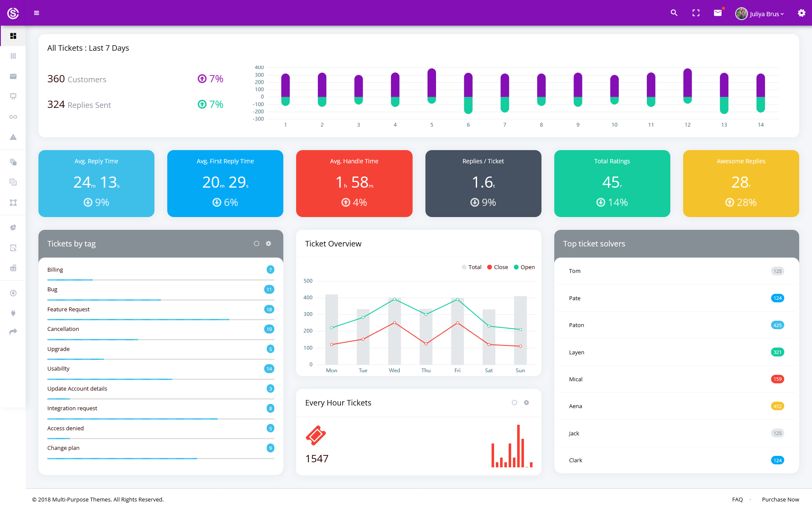Toggle the Open series in chart legend
The width and height of the screenshot is (812, 510).
point(524,267)
